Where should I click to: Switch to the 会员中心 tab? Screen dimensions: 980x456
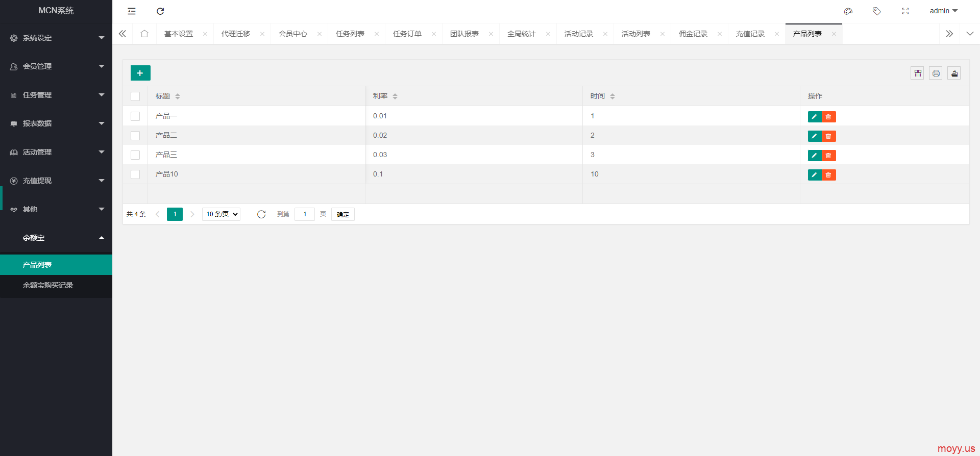click(293, 34)
